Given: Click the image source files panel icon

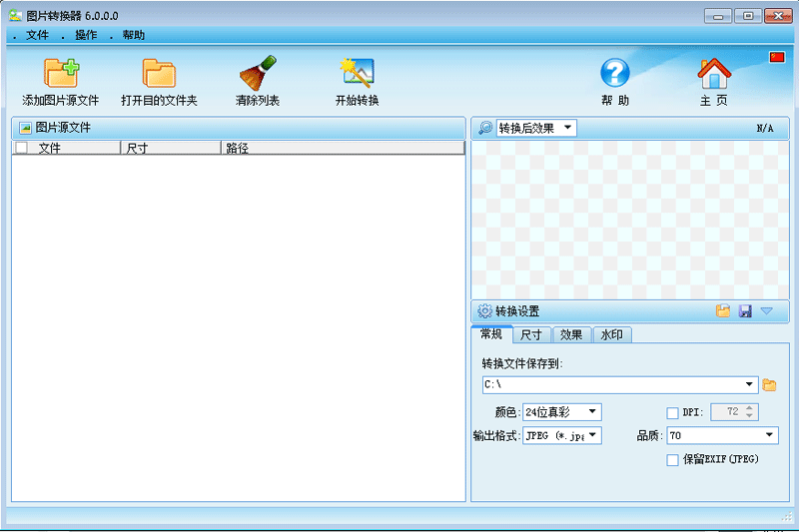Looking at the screenshot, I should coord(26,128).
